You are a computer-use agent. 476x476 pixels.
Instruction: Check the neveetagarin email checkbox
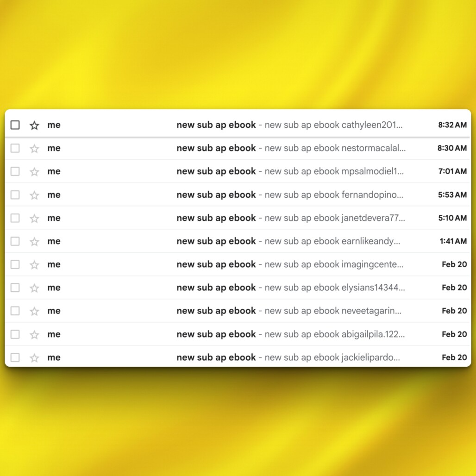click(x=15, y=311)
